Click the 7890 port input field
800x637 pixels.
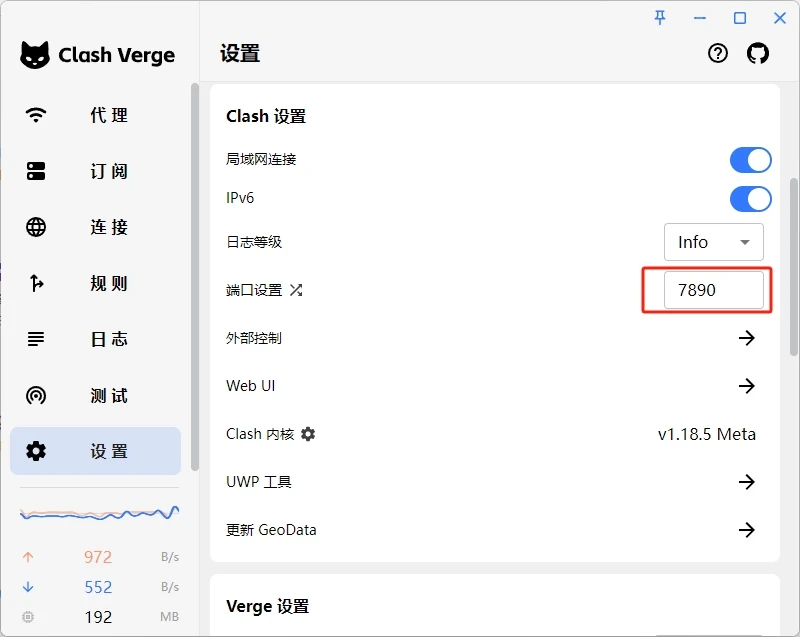click(713, 290)
